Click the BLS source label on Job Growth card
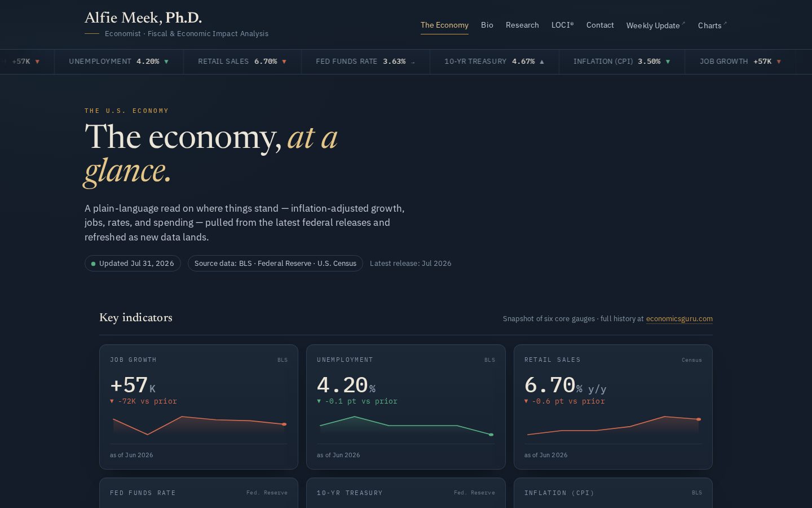Image resolution: width=812 pixels, height=508 pixels. 283,360
